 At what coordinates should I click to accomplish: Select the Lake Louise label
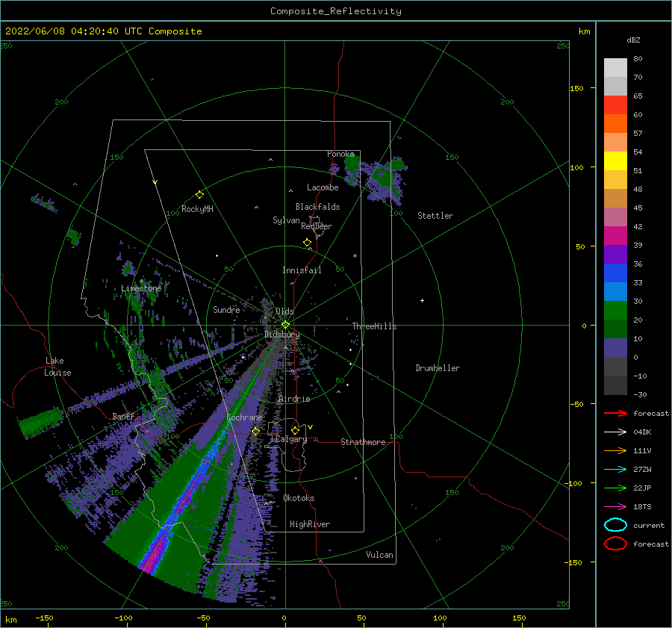pyautogui.click(x=57, y=367)
